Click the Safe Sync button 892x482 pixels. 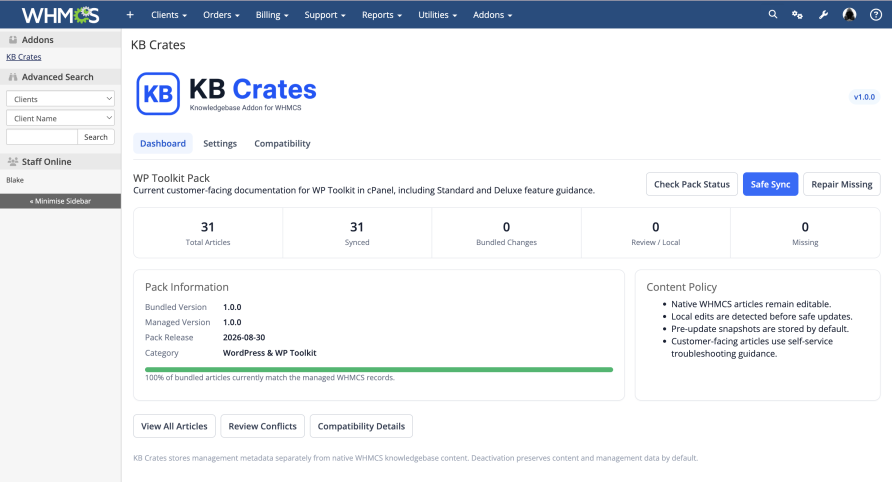click(770, 184)
